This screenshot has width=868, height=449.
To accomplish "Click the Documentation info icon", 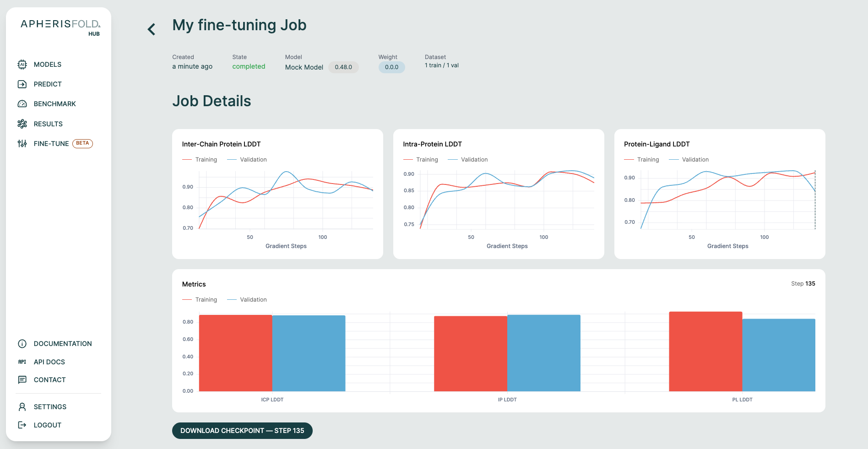I will (x=22, y=344).
